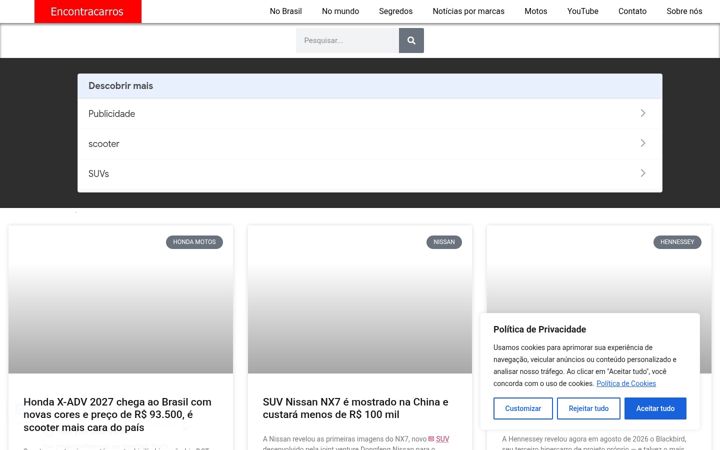This screenshot has height=450, width=720.
Task: Open the Nissan NX7 article thumbnail
Action: click(360, 299)
